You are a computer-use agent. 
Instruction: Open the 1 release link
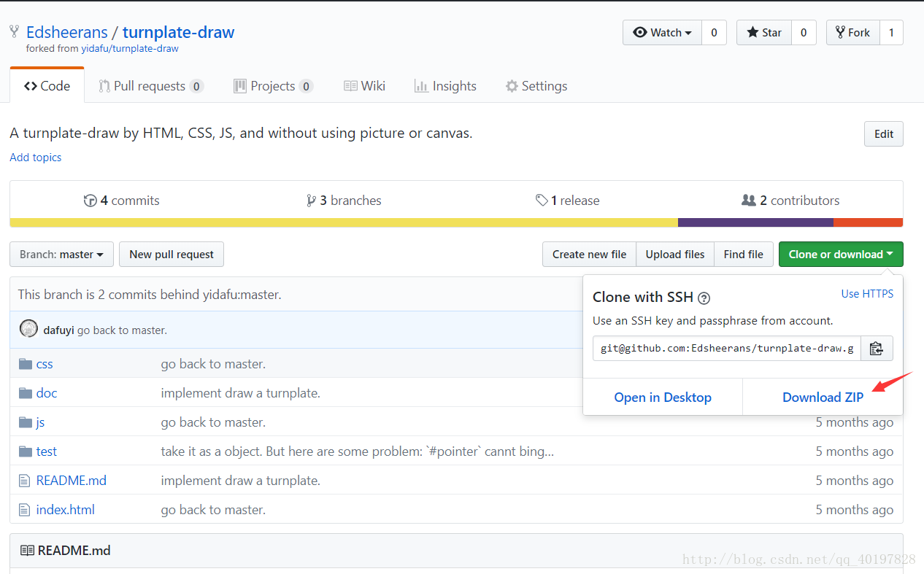point(567,201)
